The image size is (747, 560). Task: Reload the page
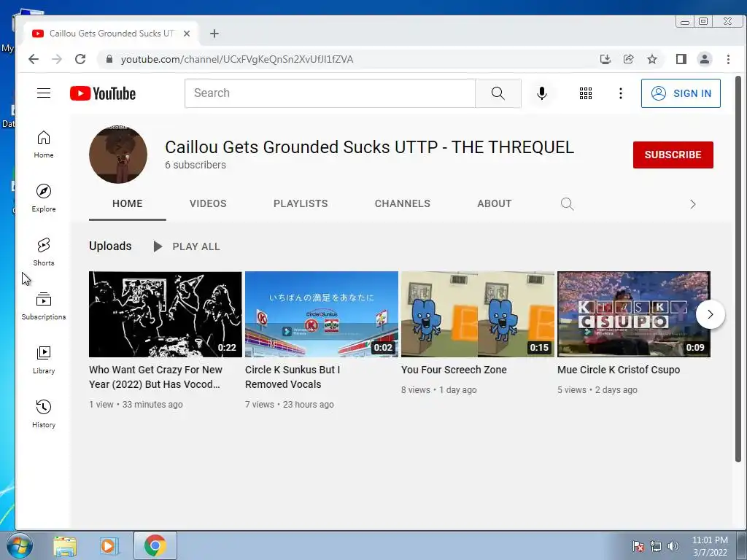coord(80,59)
